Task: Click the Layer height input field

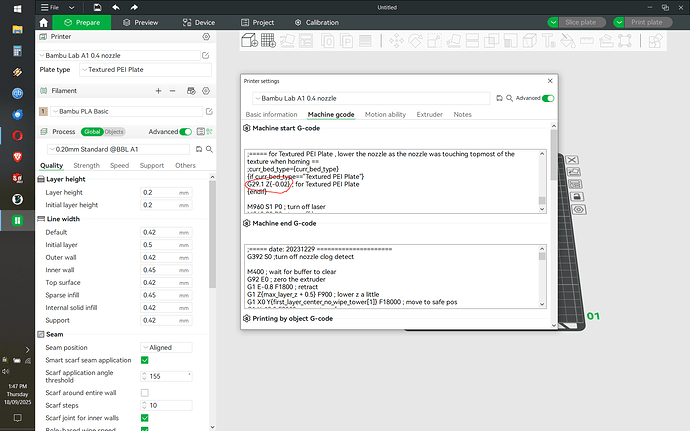Action: tap(166, 192)
